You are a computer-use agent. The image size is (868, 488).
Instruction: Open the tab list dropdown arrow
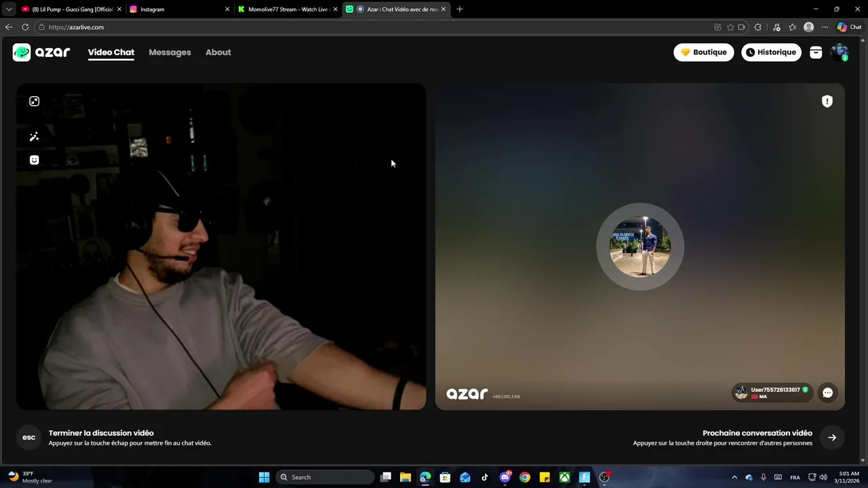pyautogui.click(x=8, y=9)
